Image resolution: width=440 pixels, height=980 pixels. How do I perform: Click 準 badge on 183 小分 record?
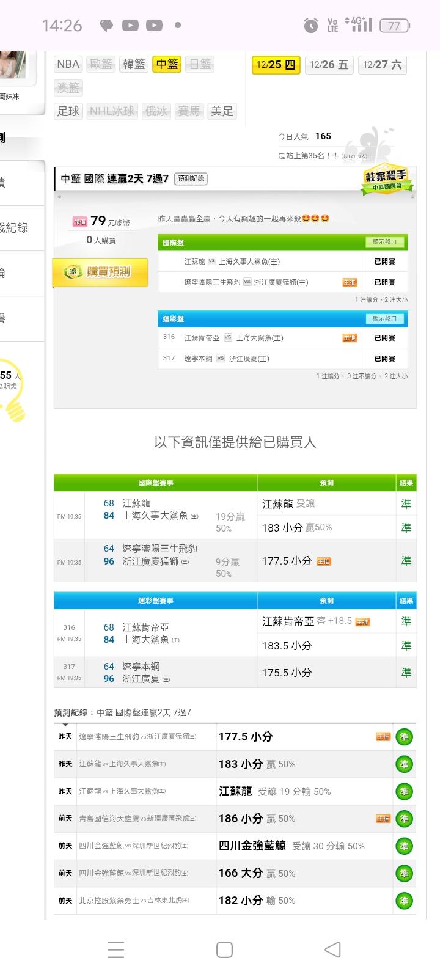click(x=404, y=764)
